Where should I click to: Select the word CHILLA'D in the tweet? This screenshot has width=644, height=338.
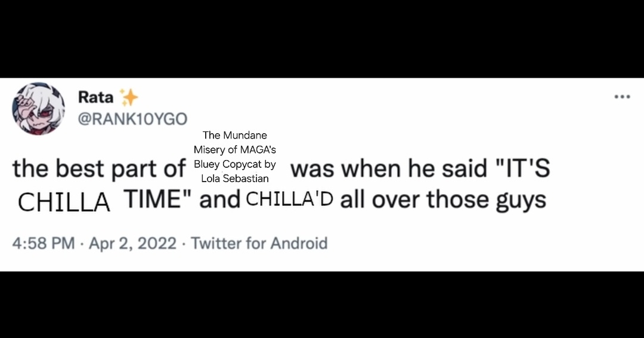pyautogui.click(x=289, y=199)
